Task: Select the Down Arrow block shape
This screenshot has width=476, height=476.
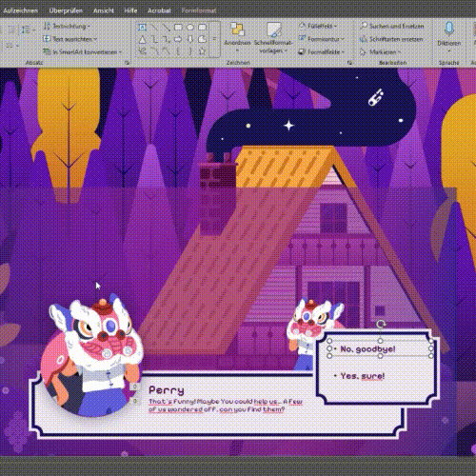Action: click(190, 39)
